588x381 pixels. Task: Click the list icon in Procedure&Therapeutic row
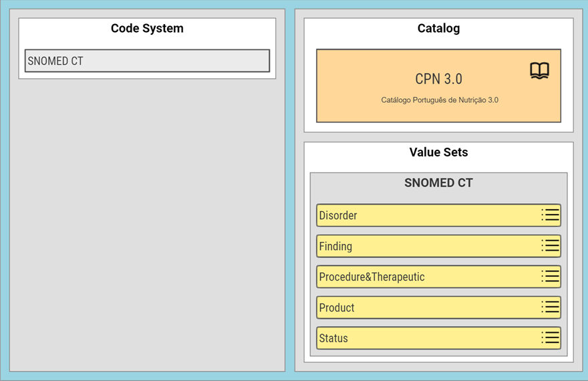point(550,276)
